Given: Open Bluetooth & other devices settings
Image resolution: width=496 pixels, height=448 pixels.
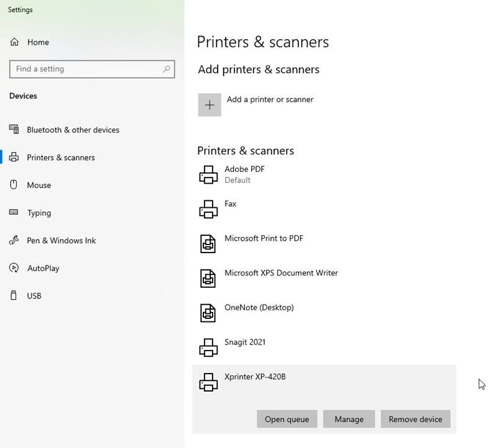Looking at the screenshot, I should pos(73,130).
